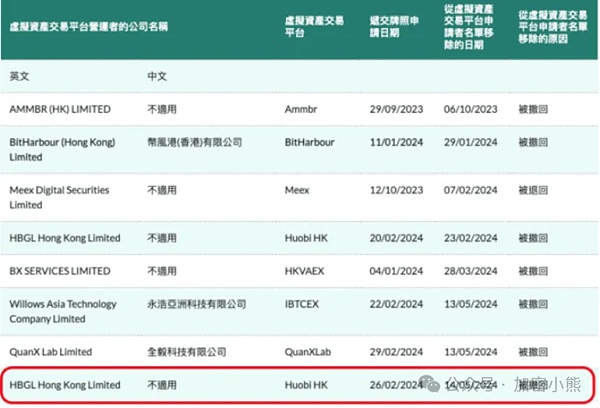The image size is (600, 408).
Task: Click the Ammbr platform cell
Action: [301, 109]
